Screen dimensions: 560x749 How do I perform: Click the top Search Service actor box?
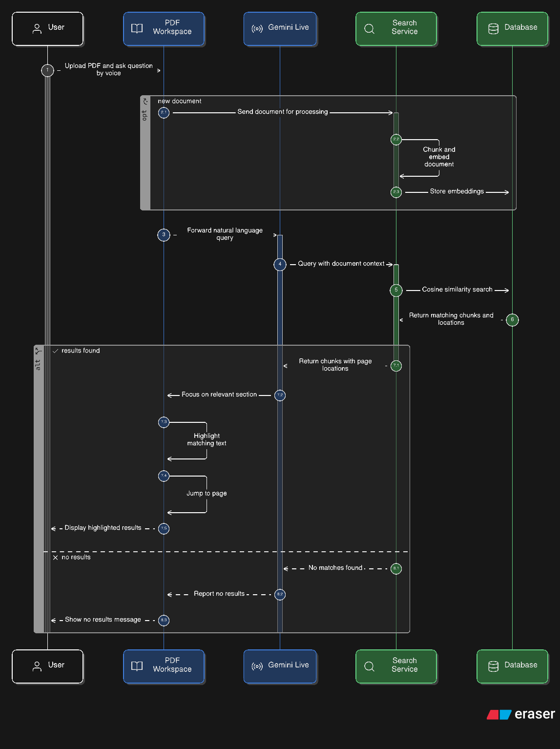point(396,29)
